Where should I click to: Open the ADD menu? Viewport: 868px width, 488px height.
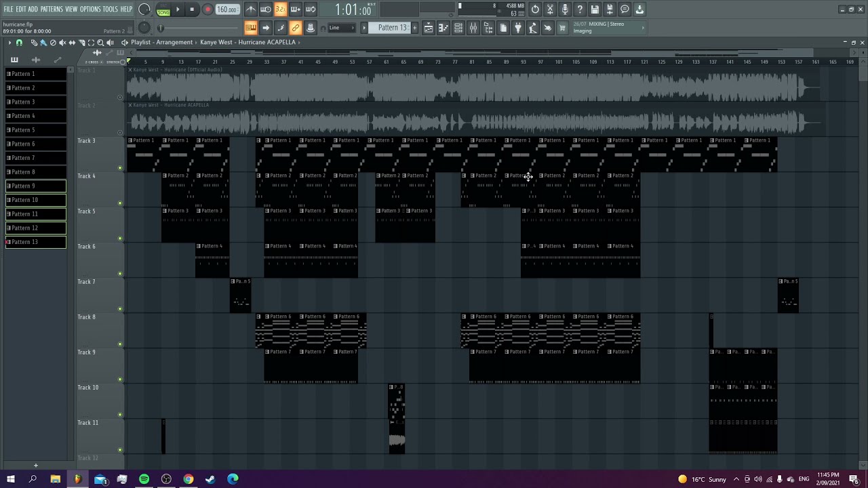[x=33, y=9]
